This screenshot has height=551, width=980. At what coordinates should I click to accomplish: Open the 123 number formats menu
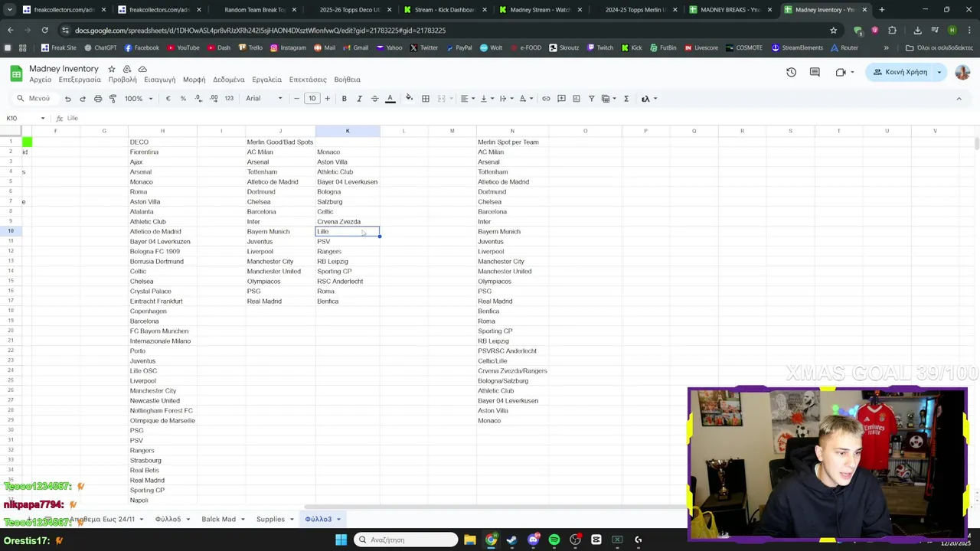coord(229,99)
